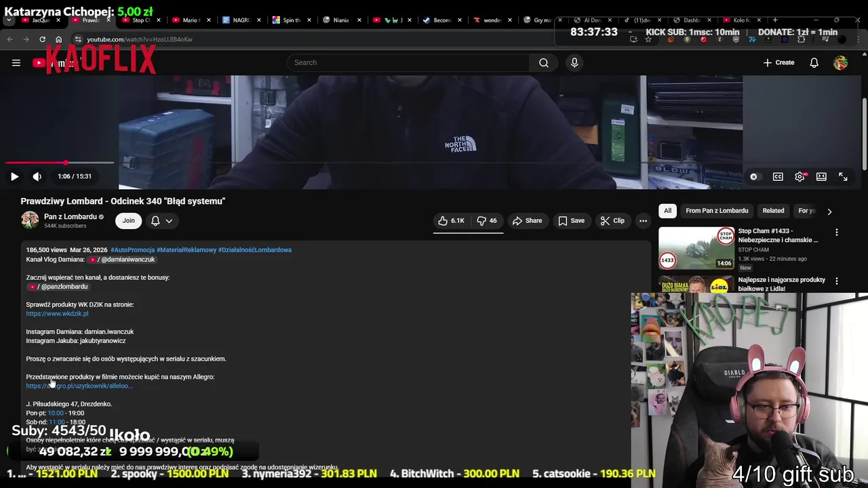The height and width of the screenshot is (488, 868).
Task: Switch to theater mode
Action: point(821,177)
